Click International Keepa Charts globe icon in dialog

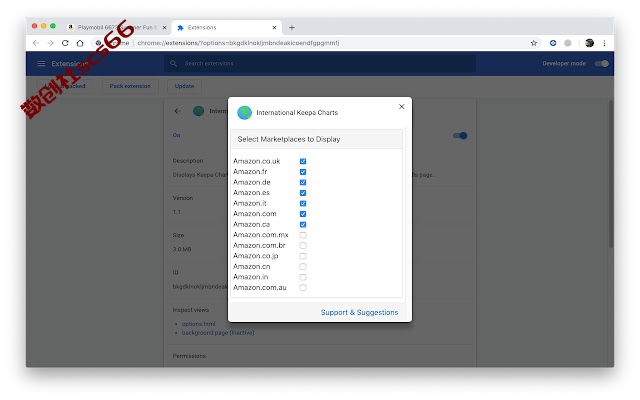click(x=244, y=113)
